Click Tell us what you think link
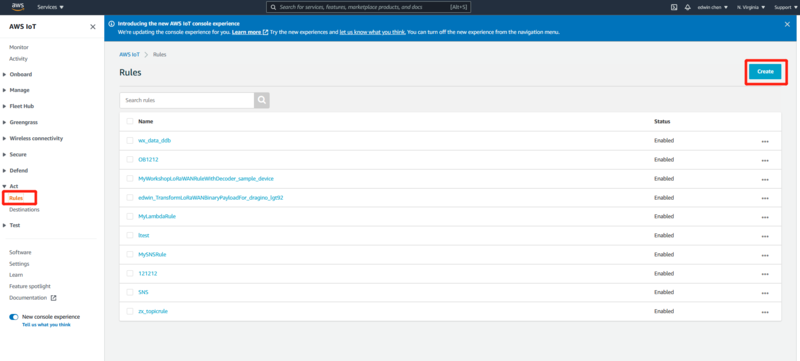This screenshot has height=361, width=800. pyautogui.click(x=46, y=324)
